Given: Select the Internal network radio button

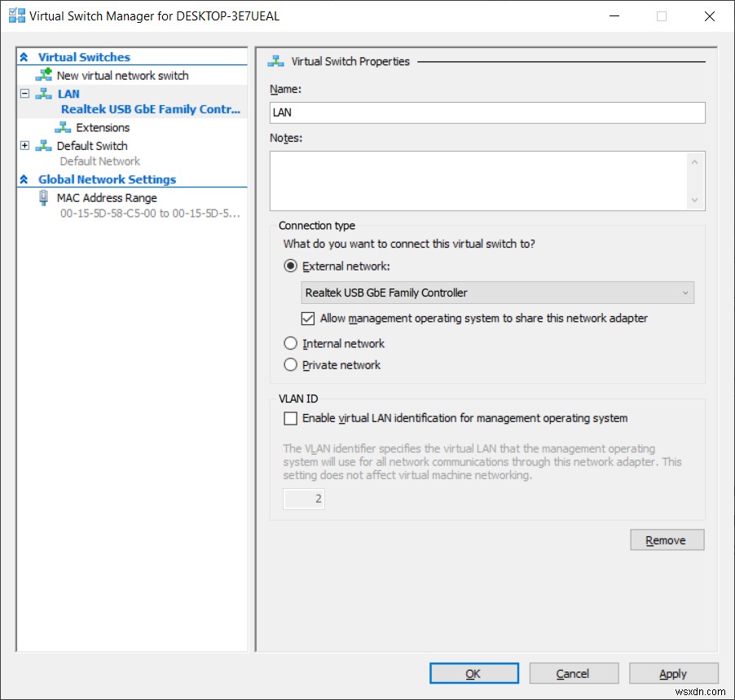Looking at the screenshot, I should coord(291,343).
